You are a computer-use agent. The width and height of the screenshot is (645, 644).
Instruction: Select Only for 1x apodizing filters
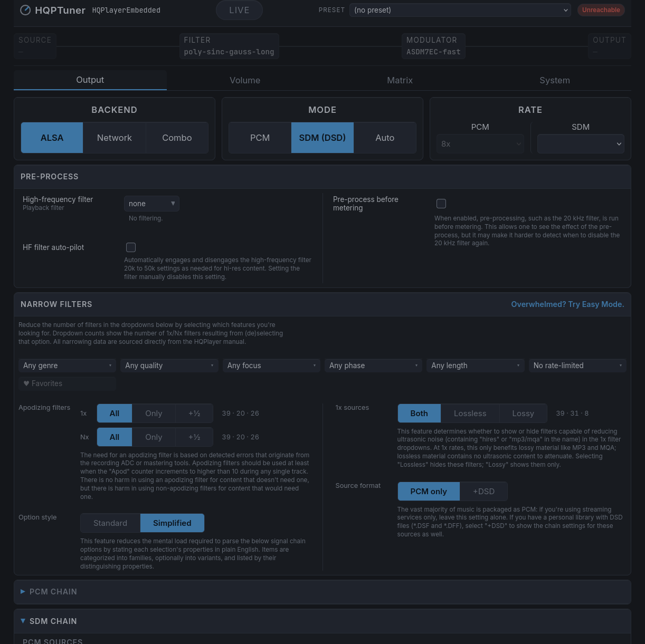click(x=154, y=414)
